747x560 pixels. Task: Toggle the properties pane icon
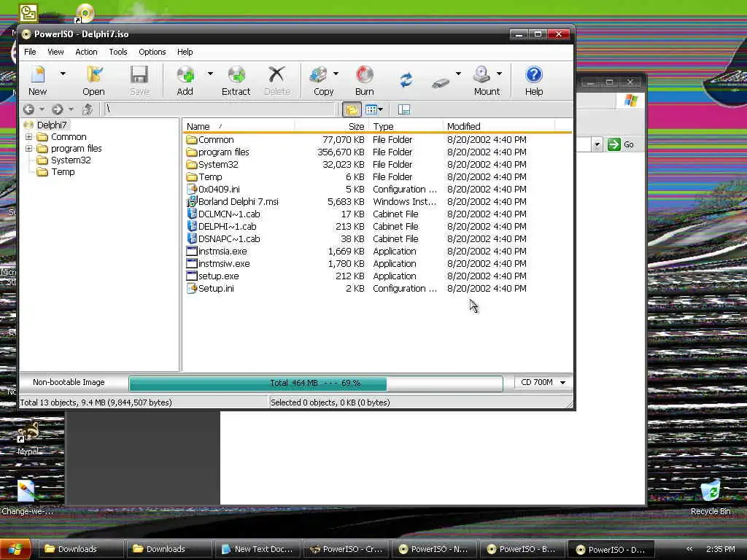pyautogui.click(x=404, y=109)
